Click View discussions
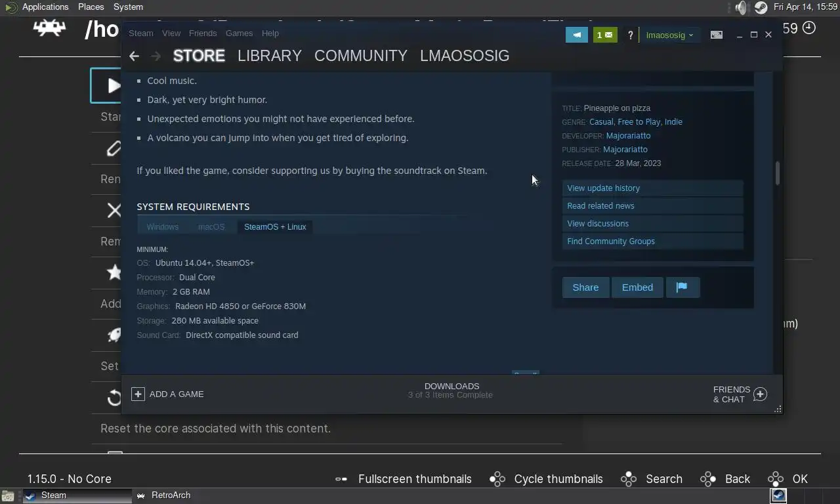 (x=652, y=224)
